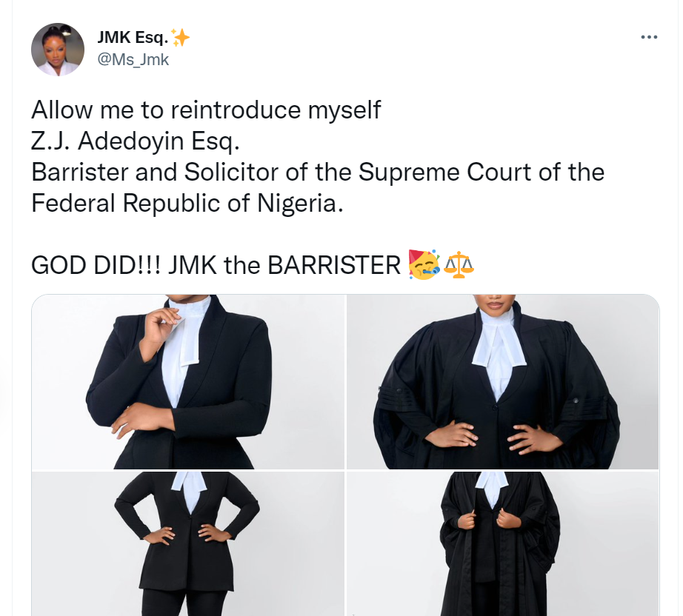Open the top-left photo with hand on collar
The height and width of the screenshot is (616, 683).
tap(188, 381)
